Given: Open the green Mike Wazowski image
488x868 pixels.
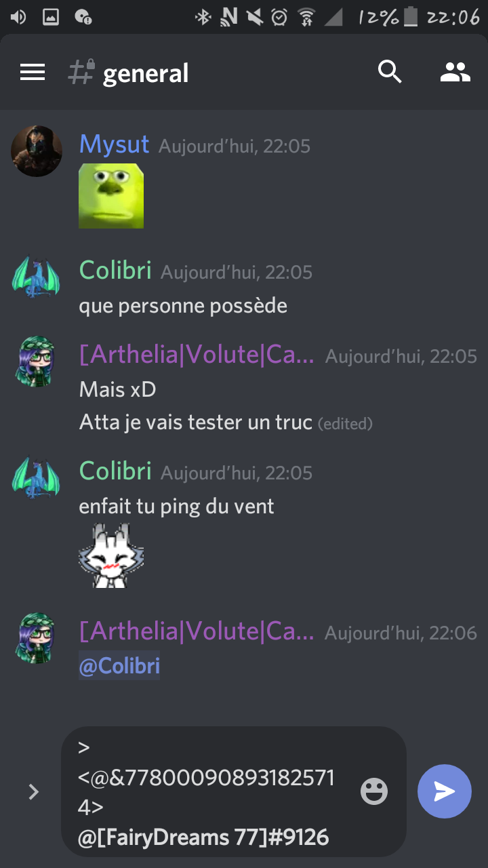Looking at the screenshot, I should (111, 196).
